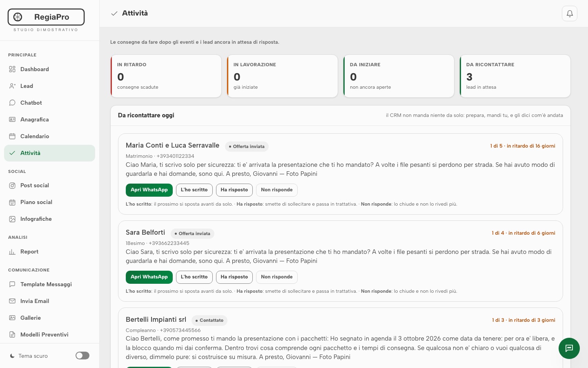This screenshot has width=588, height=368.
Task: Go to Invia Email
Action: [x=49, y=301]
